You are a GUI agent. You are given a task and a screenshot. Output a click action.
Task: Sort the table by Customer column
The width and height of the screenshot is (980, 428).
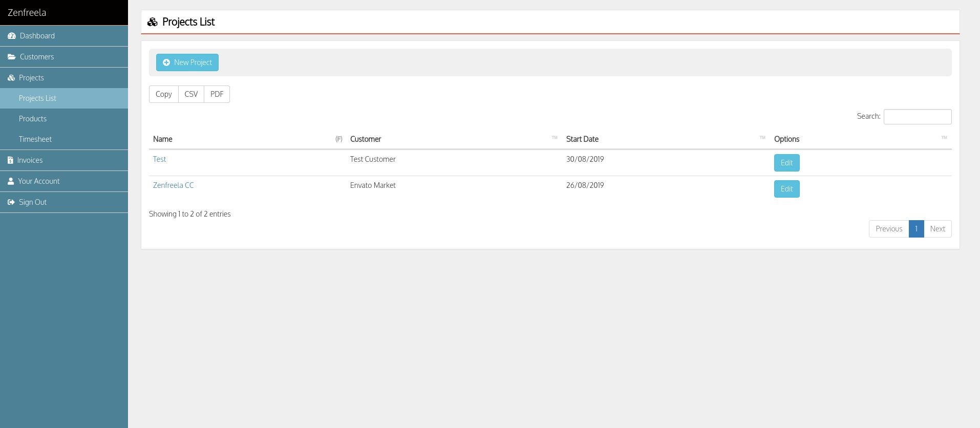coord(366,139)
